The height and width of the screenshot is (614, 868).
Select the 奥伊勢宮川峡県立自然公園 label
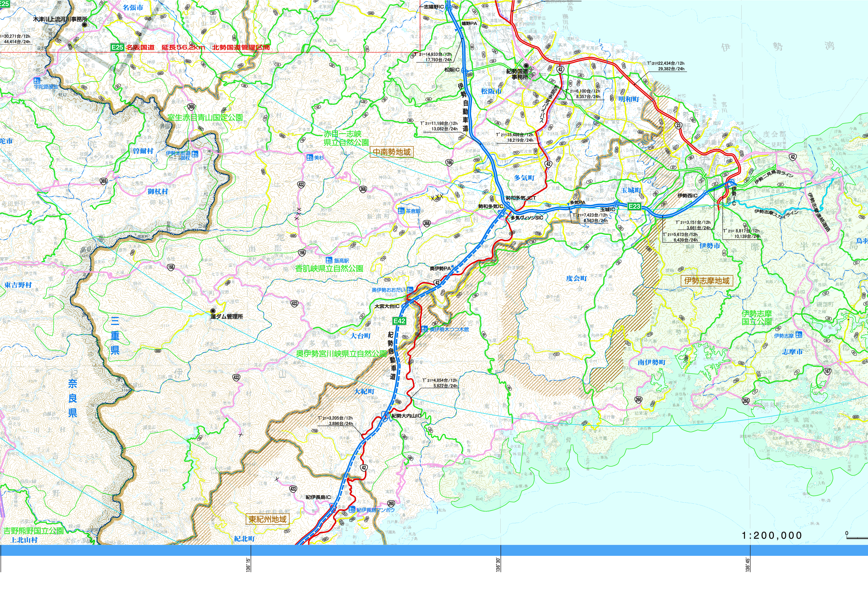tap(341, 353)
